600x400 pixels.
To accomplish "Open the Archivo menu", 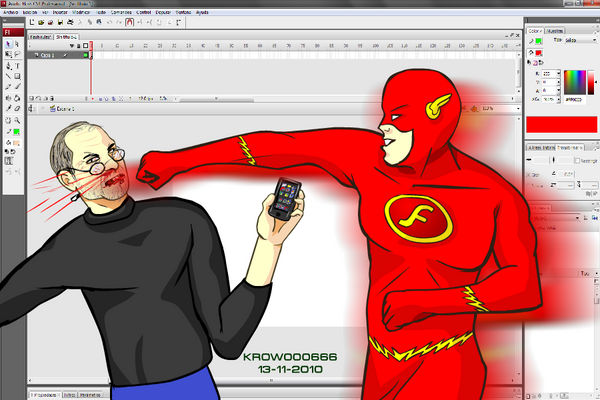I will (x=11, y=12).
